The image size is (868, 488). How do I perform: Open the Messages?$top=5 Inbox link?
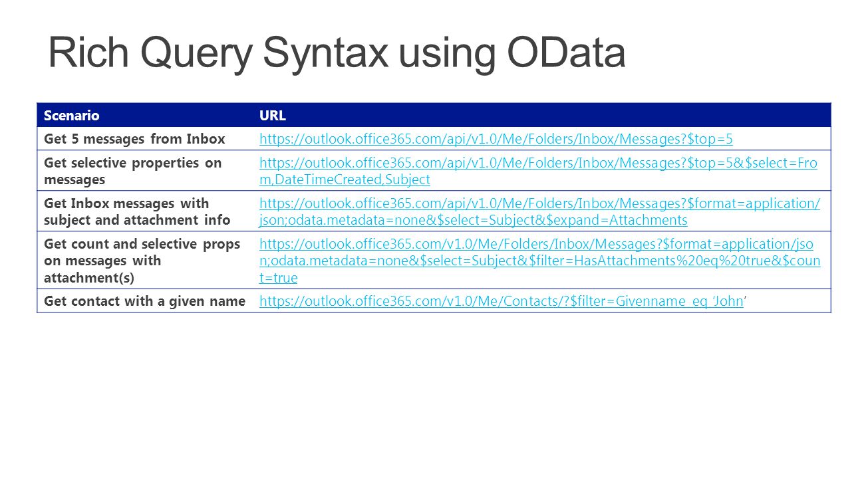pos(496,139)
